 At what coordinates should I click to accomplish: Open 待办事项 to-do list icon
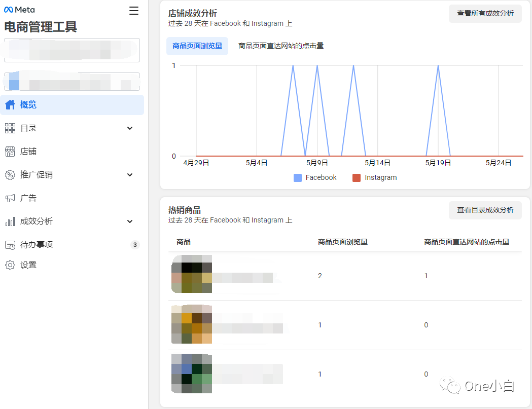[x=10, y=244]
